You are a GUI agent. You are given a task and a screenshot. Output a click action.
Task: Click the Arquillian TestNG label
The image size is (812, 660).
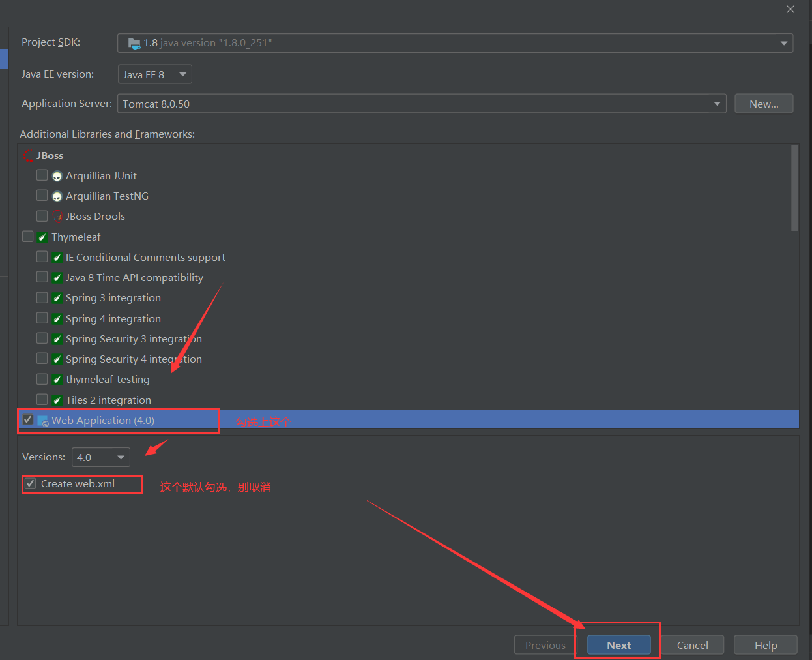(107, 196)
